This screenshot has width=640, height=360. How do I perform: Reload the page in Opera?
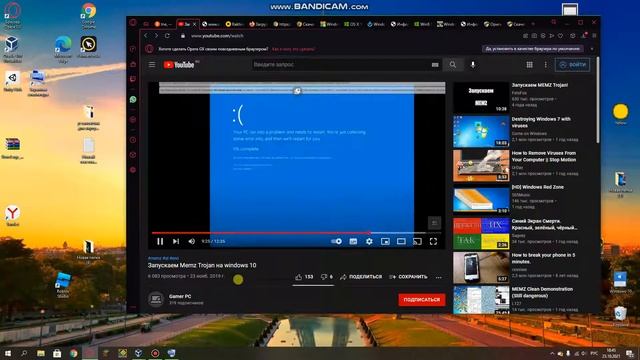click(x=167, y=36)
